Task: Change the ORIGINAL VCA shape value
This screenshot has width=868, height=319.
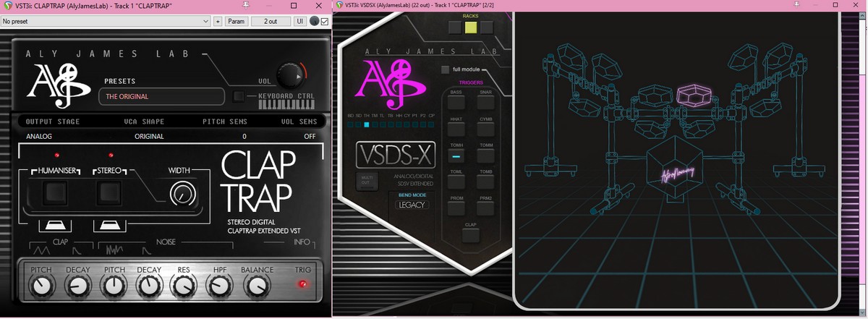Action: tap(149, 136)
